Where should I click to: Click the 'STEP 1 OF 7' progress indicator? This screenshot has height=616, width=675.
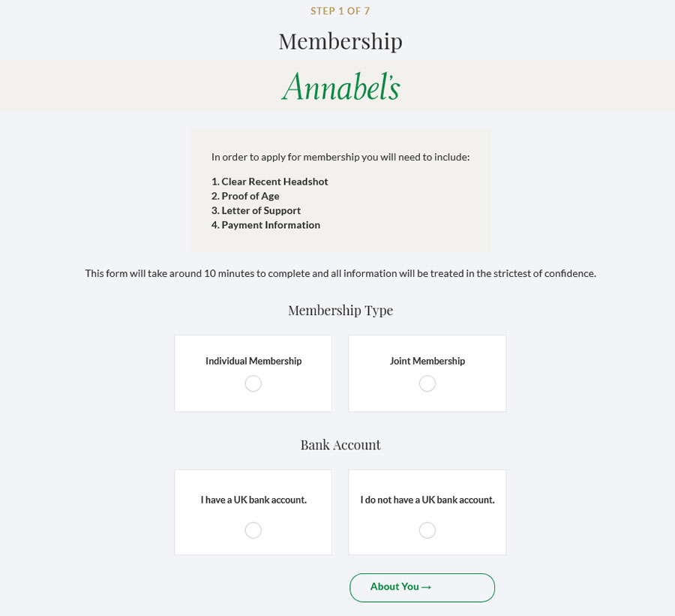[x=340, y=11]
